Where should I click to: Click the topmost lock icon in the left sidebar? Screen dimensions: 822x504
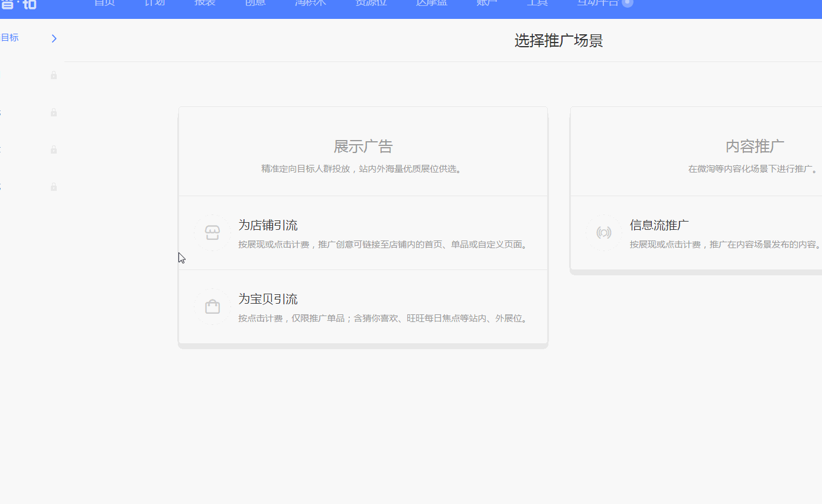54,75
